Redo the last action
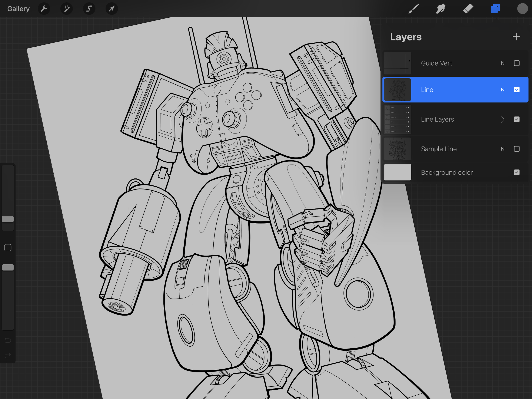This screenshot has width=532, height=399. click(x=8, y=355)
